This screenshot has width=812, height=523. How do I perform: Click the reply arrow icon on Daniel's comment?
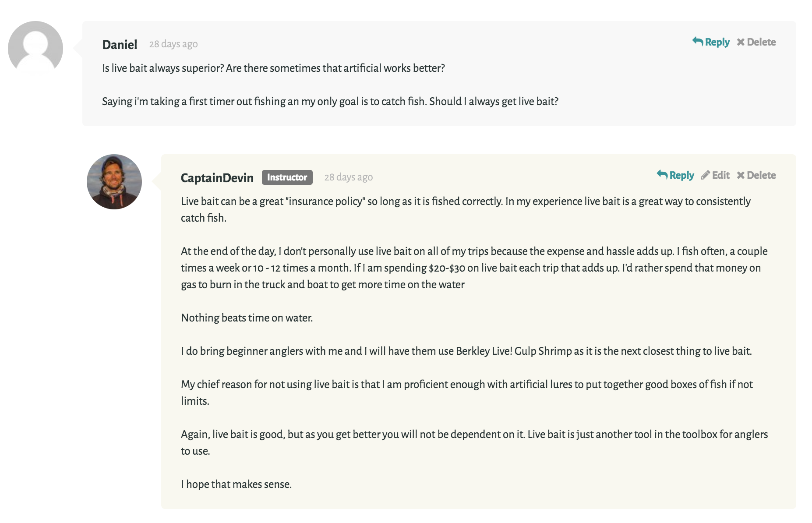coord(698,41)
